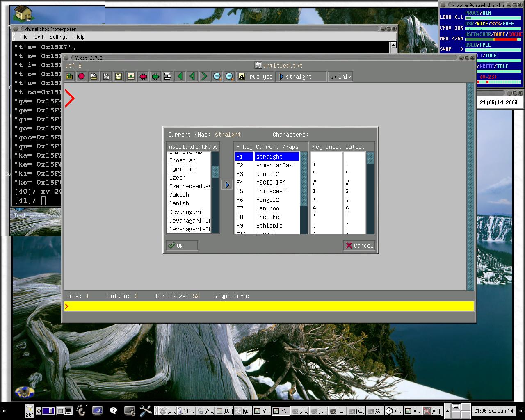Toggle the Unix line separator setting
525x420 pixels.
[340, 76]
